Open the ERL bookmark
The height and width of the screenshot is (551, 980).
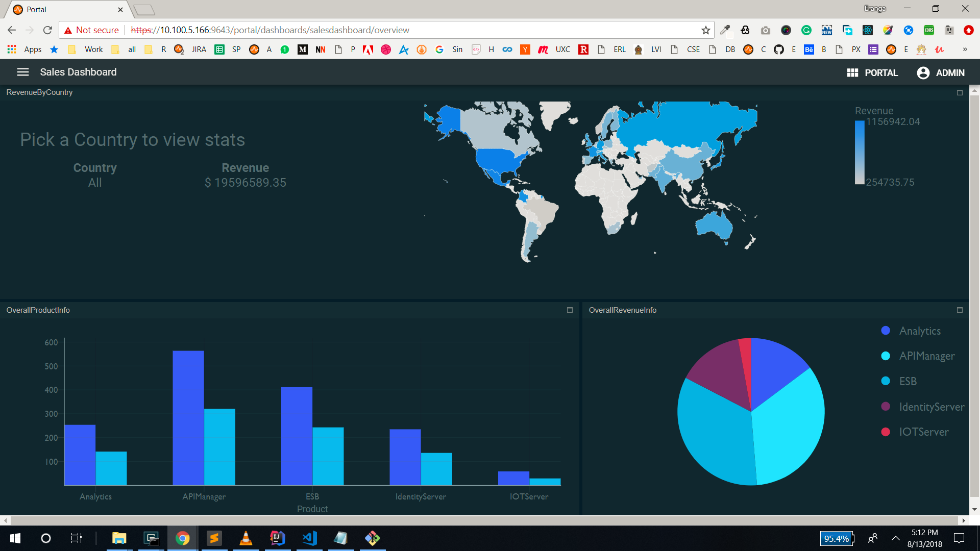click(611, 49)
